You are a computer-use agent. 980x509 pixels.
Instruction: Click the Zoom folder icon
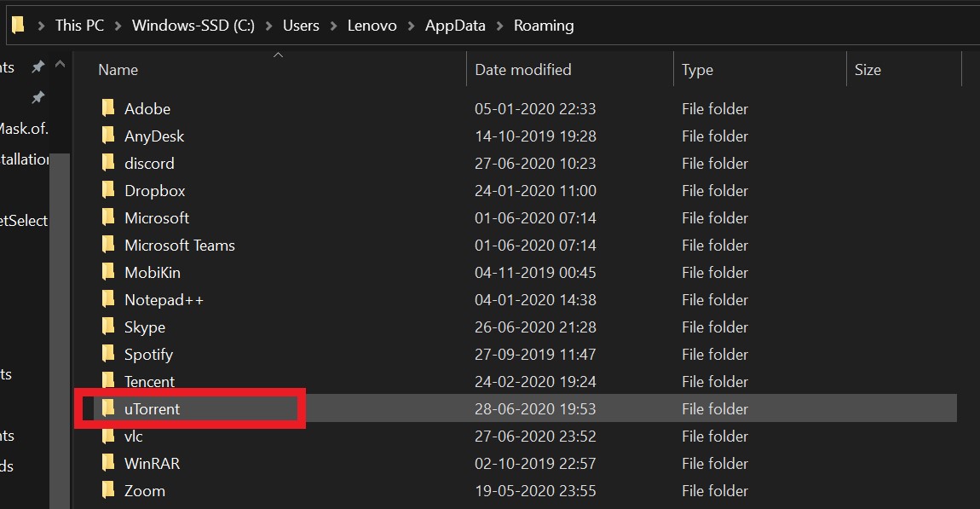coord(108,490)
